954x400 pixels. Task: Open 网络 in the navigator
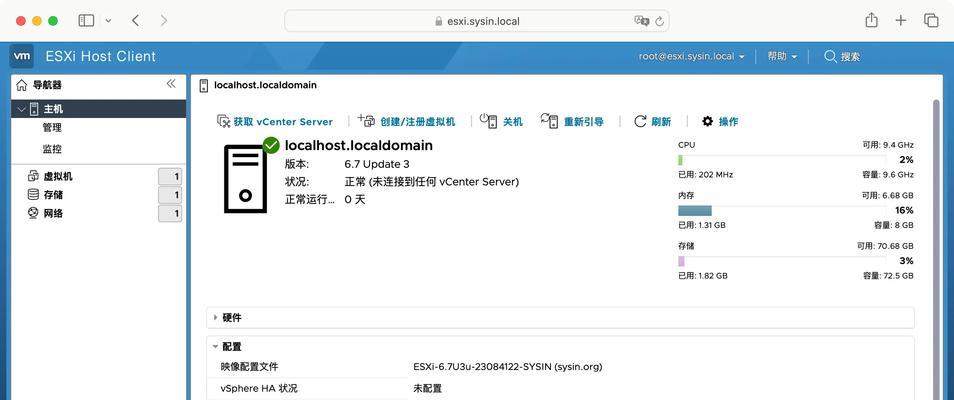point(54,214)
